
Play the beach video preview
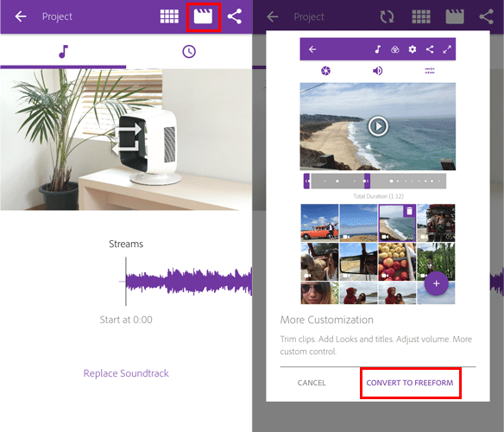378,126
